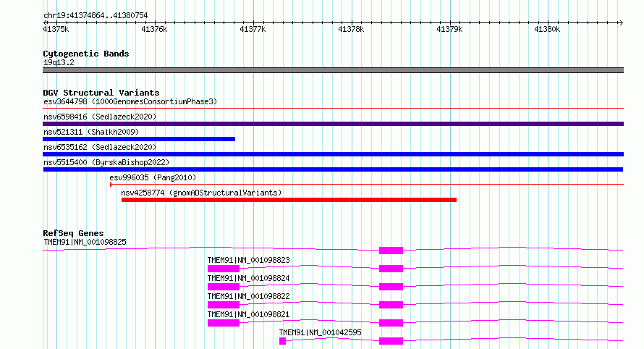Click esv996035 (Pang2010) label
644x349 pixels.
coord(153,177)
